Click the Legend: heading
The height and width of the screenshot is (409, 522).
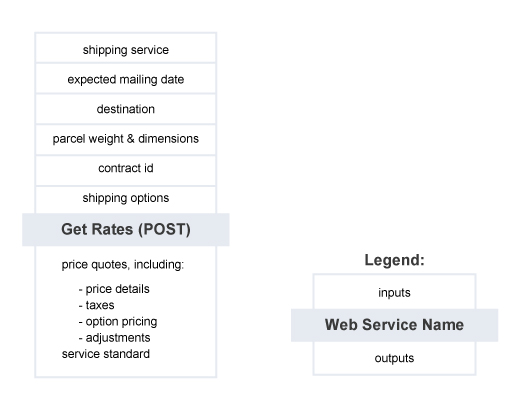[394, 260]
